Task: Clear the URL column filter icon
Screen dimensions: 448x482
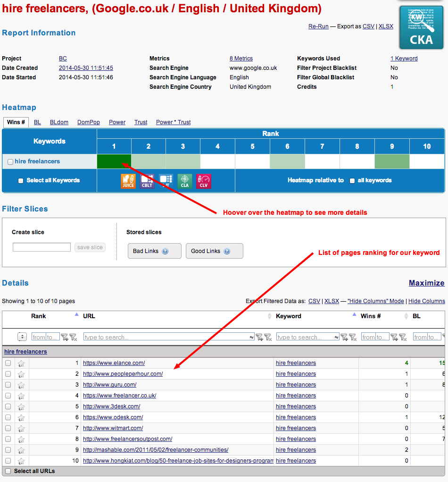Action: [268, 337]
